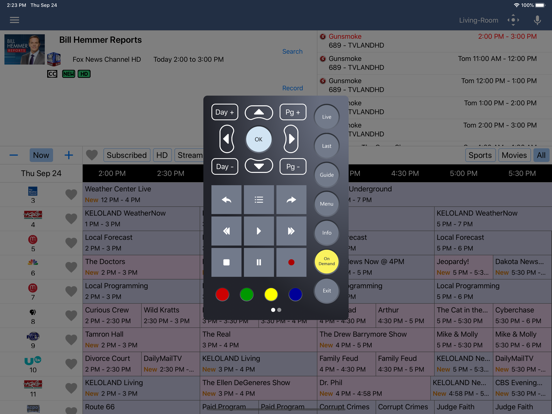Image resolution: width=552 pixels, height=414 pixels.
Task: Tap the fast-forward playback key
Action: (x=291, y=231)
